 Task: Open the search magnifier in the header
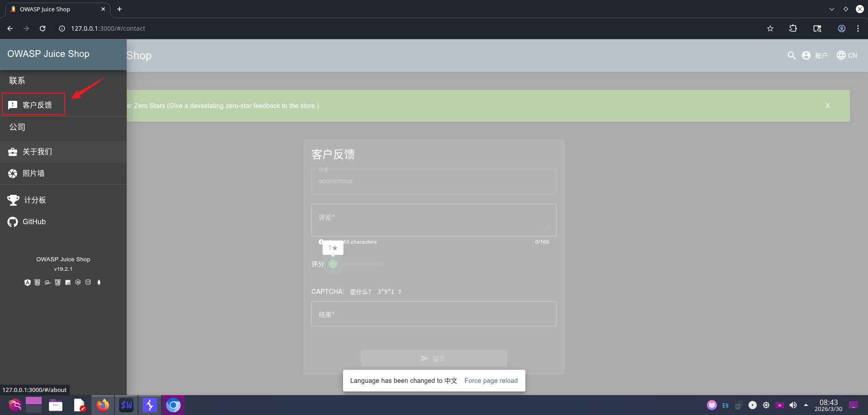(792, 55)
